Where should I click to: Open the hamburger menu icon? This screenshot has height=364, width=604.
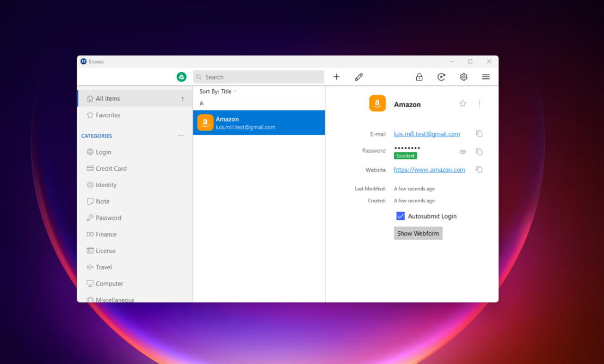coord(486,77)
